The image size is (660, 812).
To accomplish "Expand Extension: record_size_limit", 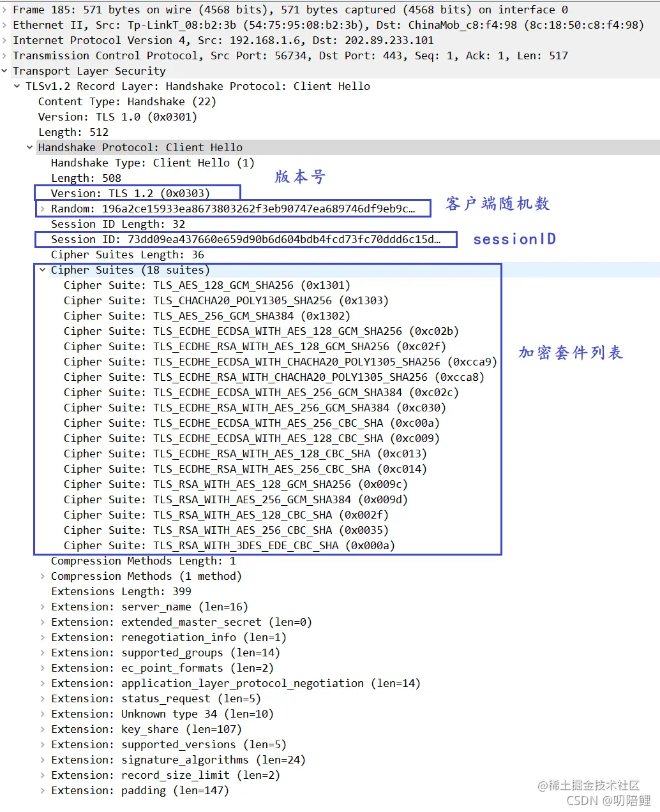I will pos(43,775).
